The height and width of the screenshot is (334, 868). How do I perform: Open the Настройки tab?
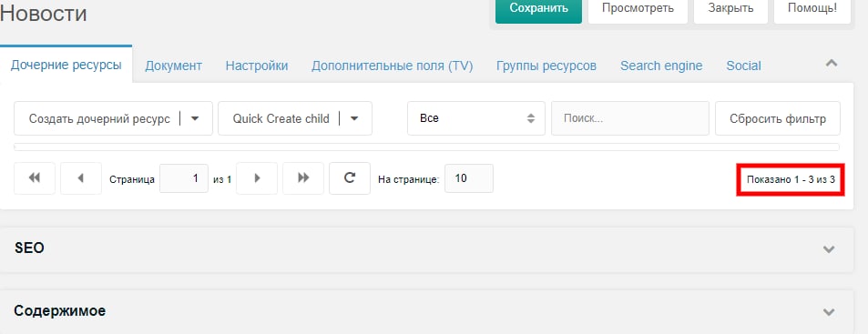coord(257,66)
